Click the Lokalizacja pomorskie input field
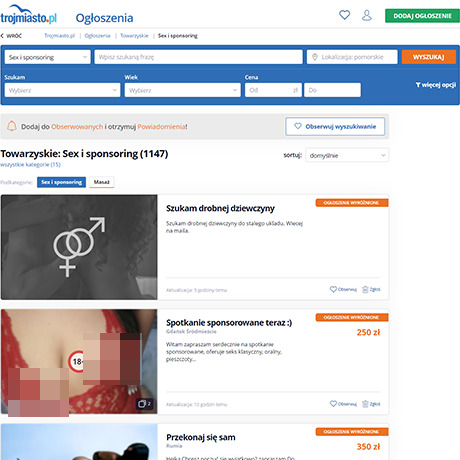460x460 pixels. (x=352, y=57)
